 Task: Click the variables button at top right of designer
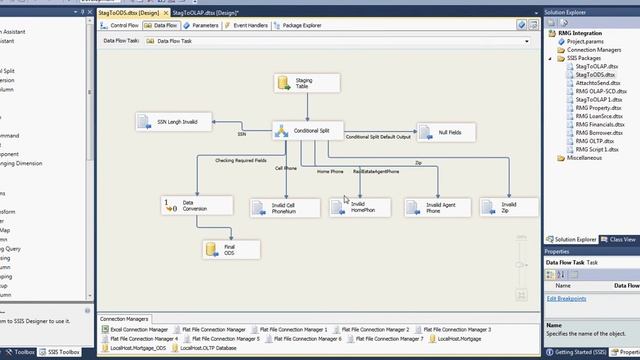pyautogui.click(x=521, y=25)
